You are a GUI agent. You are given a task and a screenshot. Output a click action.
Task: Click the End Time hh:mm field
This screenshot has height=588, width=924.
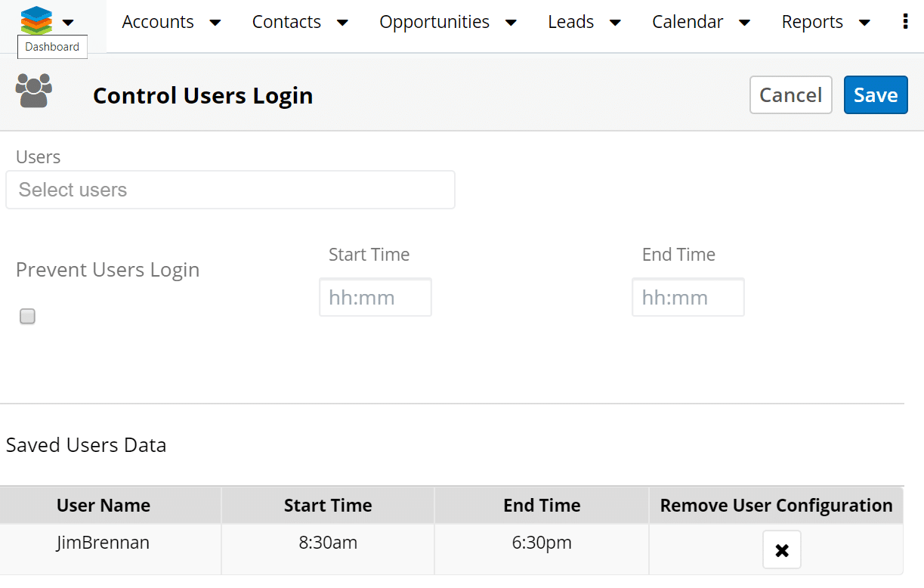pos(688,297)
